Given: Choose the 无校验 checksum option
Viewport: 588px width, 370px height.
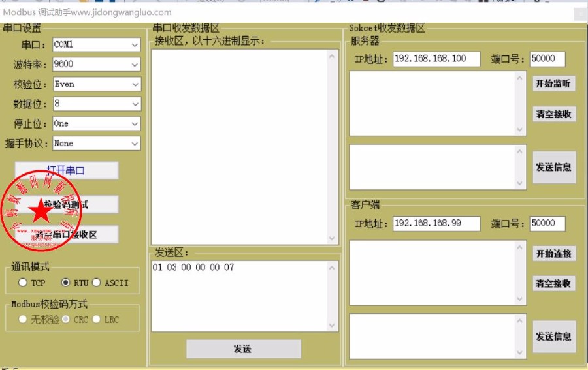Looking at the screenshot, I should (x=23, y=319).
